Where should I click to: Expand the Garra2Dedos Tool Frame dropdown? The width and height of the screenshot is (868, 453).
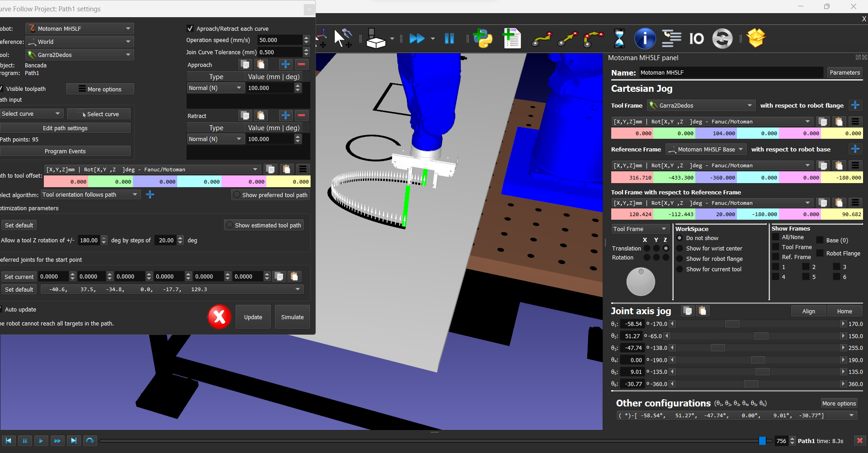coord(701,105)
